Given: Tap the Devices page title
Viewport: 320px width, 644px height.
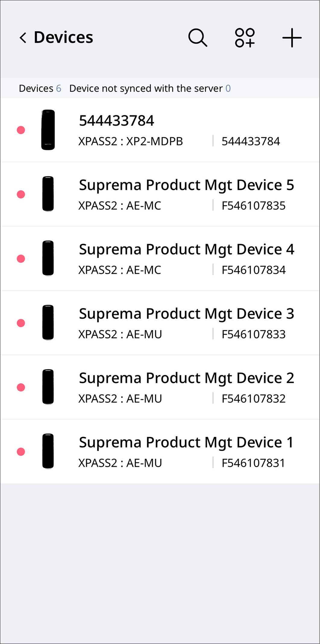Looking at the screenshot, I should click(x=63, y=37).
